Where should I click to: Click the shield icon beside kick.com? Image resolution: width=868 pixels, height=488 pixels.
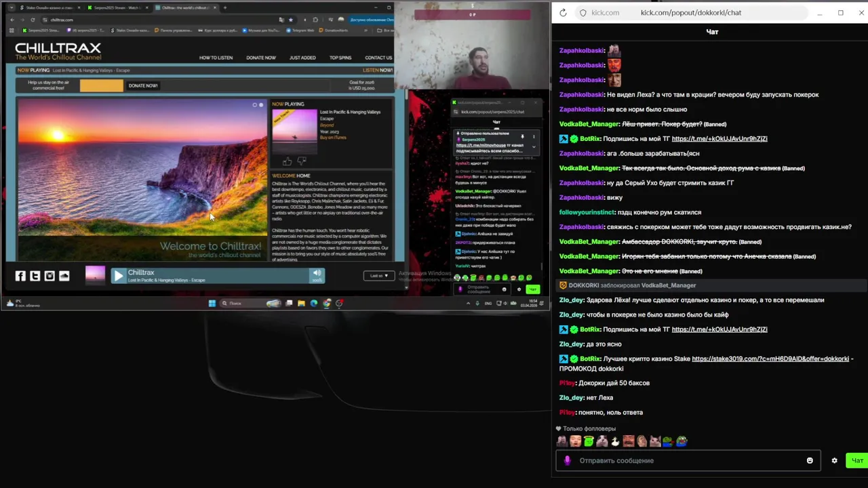point(583,12)
